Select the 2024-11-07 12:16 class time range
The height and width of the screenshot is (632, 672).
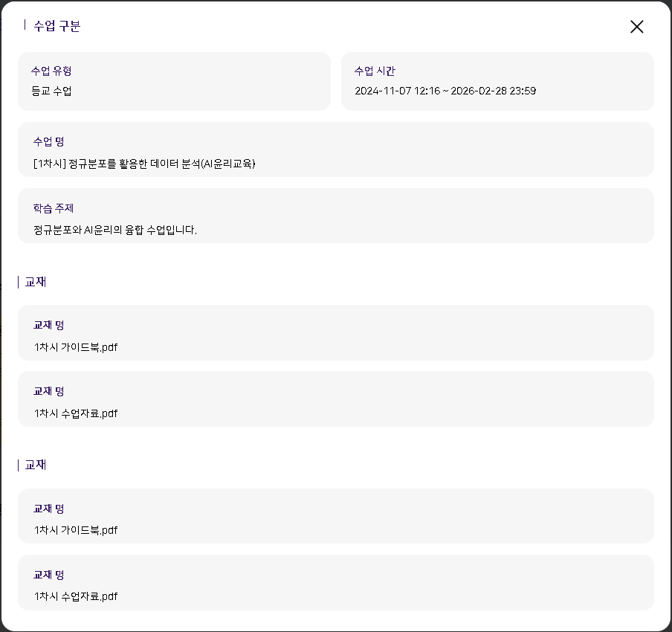pyautogui.click(x=445, y=91)
